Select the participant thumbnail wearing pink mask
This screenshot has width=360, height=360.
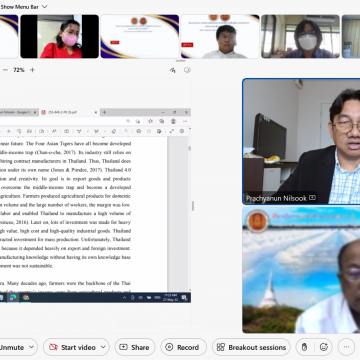(x=60, y=36)
